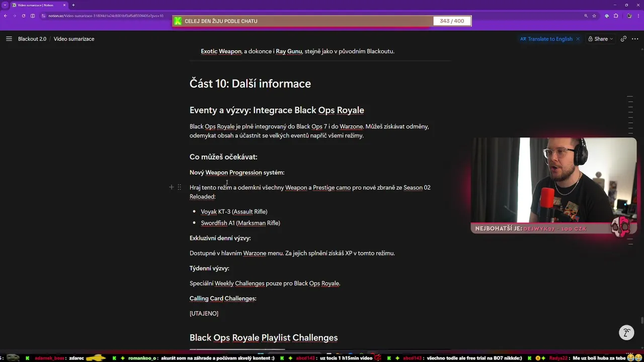
Task: Click Nový Weapon Progression systém: text
Action: 237,172
